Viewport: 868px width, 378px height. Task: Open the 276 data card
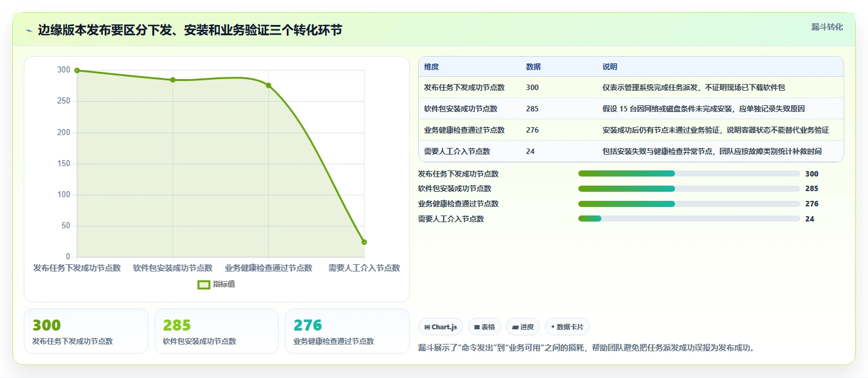coord(347,331)
